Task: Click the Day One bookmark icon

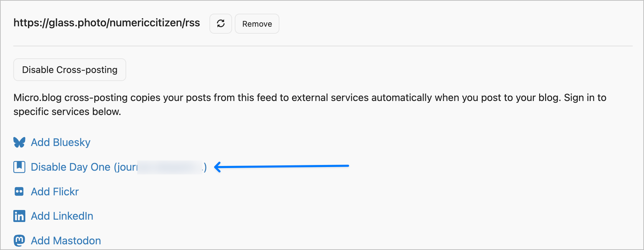Action: 19,167
